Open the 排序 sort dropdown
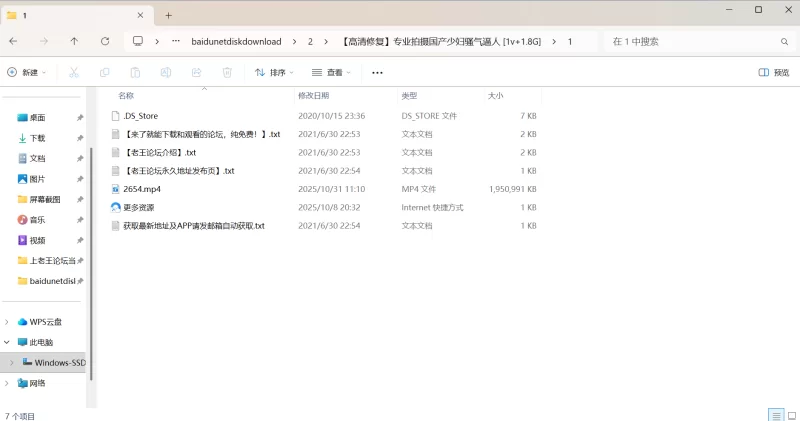Screen dimensions: 800x421 pyautogui.click(x=275, y=72)
